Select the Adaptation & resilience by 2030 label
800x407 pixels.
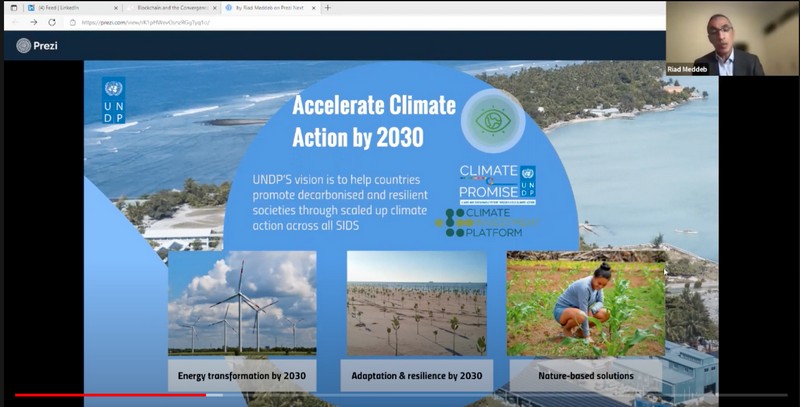[417, 376]
